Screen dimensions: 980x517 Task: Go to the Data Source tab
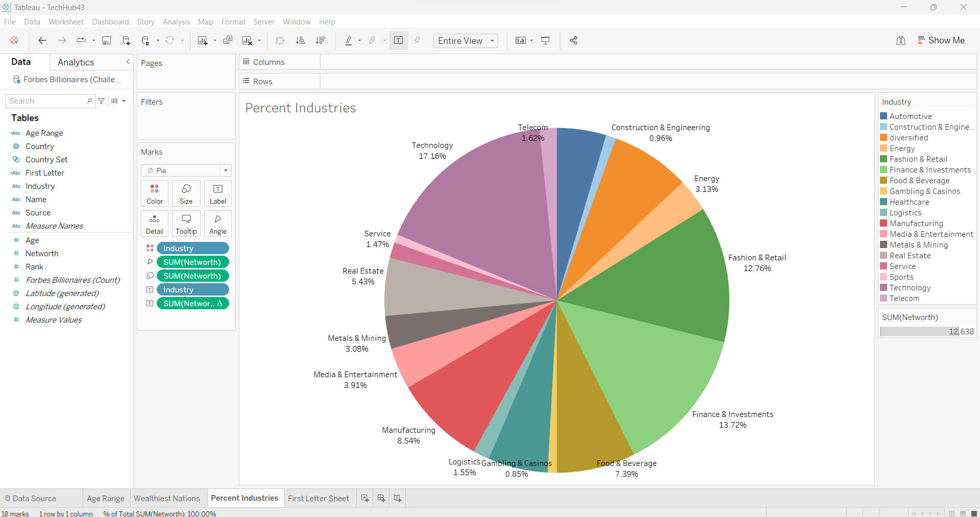point(31,498)
